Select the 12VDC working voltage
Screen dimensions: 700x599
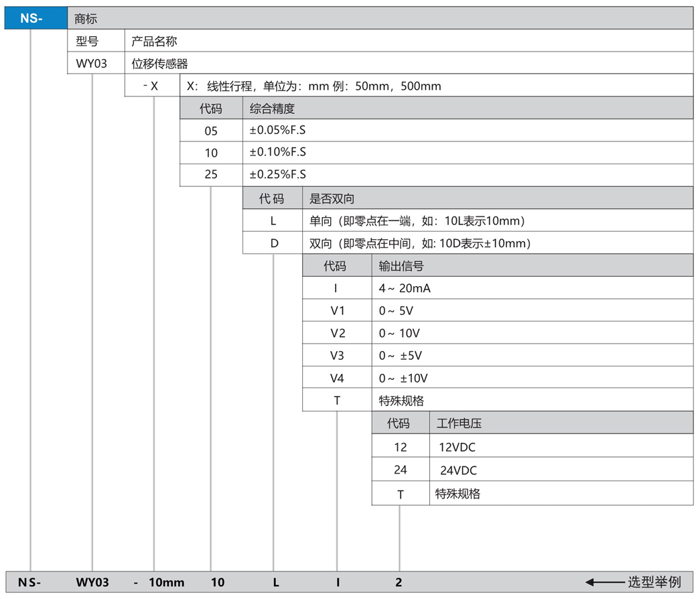coord(457,447)
